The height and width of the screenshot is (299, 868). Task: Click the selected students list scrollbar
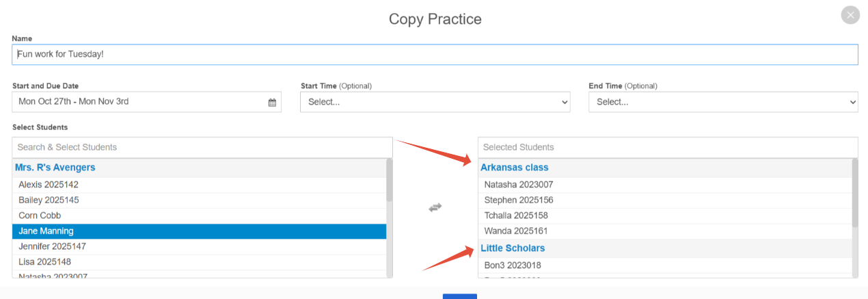855,193
